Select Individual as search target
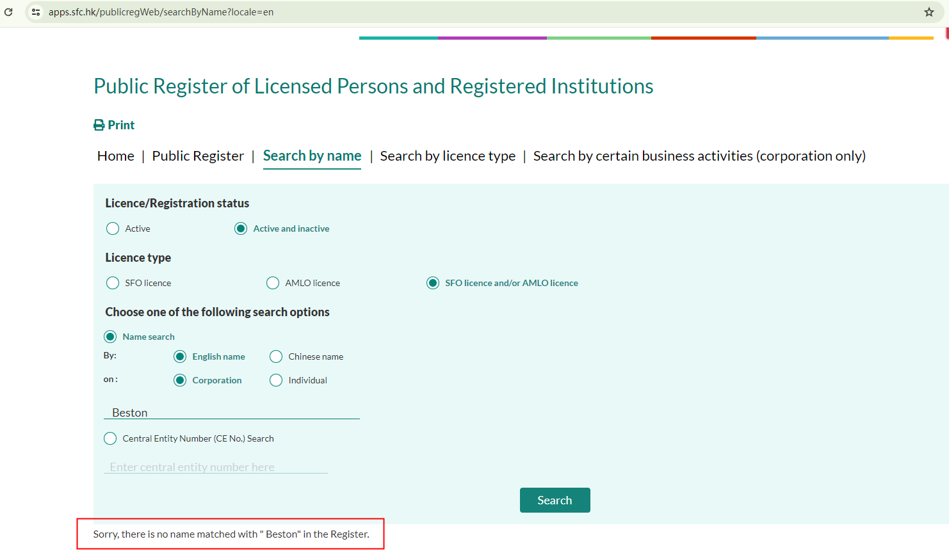Image resolution: width=949 pixels, height=560 pixels. tap(276, 380)
